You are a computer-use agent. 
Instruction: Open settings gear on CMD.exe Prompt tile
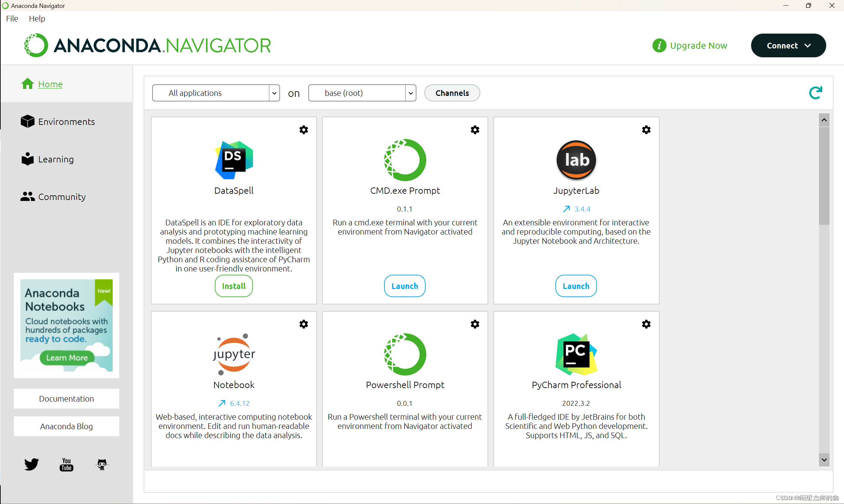475,130
